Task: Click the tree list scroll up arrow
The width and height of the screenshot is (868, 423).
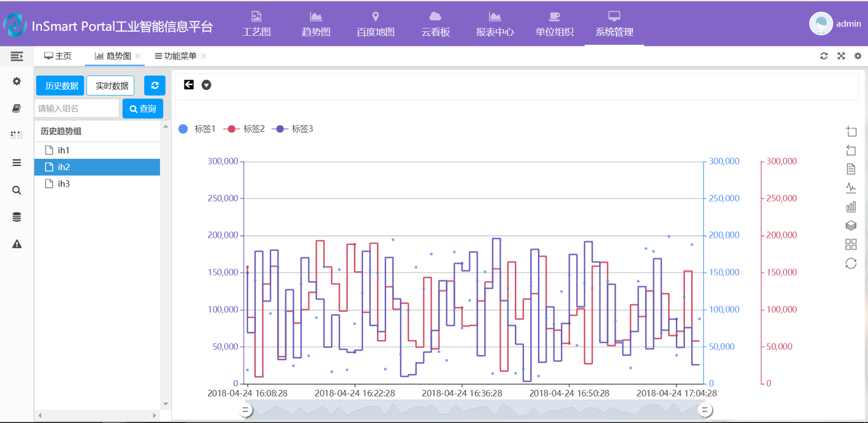Action: click(166, 126)
